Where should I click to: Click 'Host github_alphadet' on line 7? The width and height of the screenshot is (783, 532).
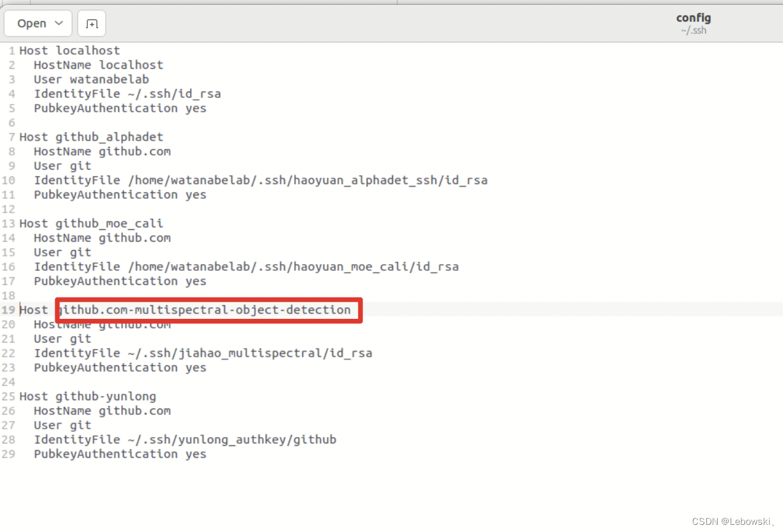[x=91, y=137]
